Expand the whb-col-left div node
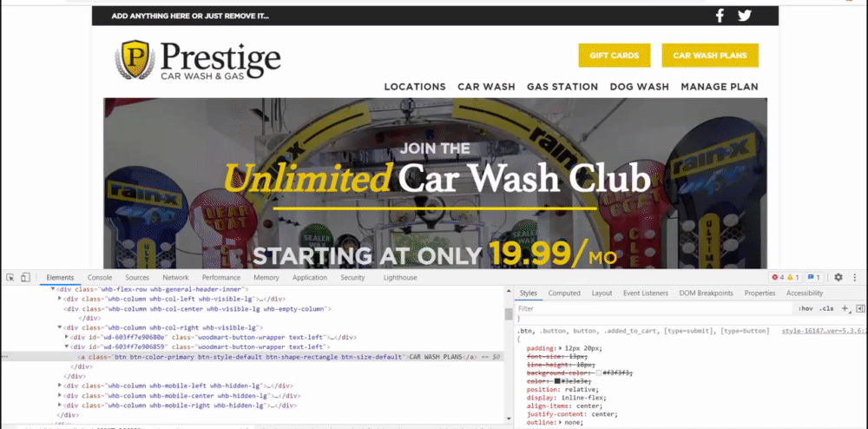The width and height of the screenshot is (868, 429). (x=61, y=299)
